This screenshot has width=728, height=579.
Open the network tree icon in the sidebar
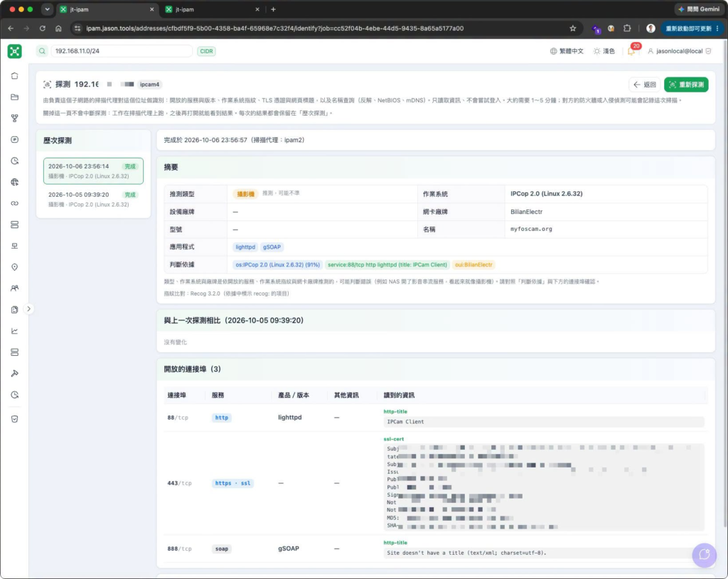(15, 119)
